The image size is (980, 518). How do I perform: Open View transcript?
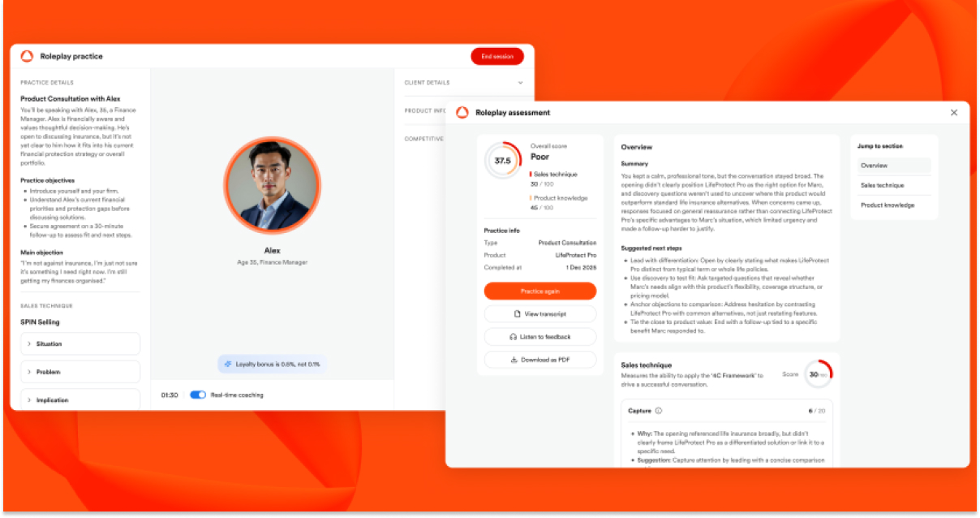[540, 314]
